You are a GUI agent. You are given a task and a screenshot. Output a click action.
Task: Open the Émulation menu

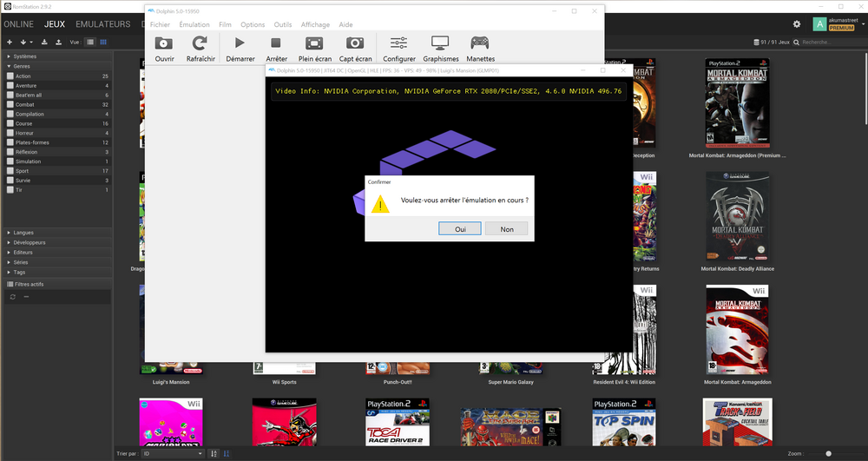coord(194,25)
